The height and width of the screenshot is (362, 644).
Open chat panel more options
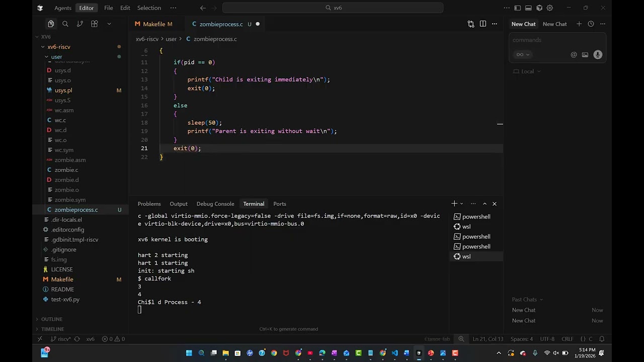pos(602,24)
